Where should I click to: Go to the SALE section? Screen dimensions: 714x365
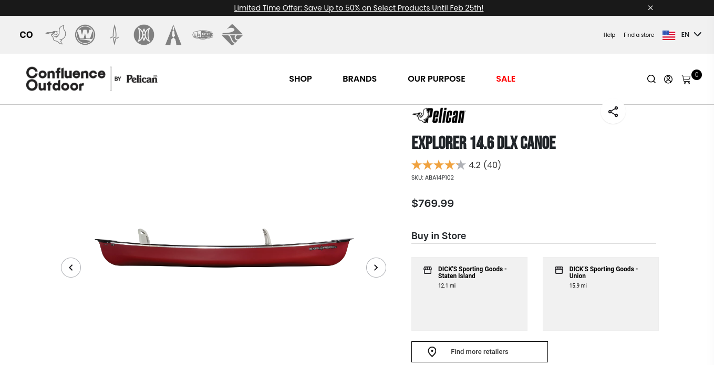pyautogui.click(x=505, y=79)
